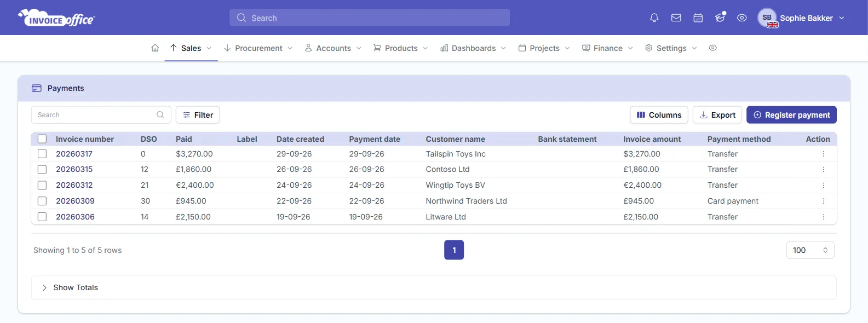The height and width of the screenshot is (323, 868).
Task: Focus the global Search bar in header
Action: [370, 18]
